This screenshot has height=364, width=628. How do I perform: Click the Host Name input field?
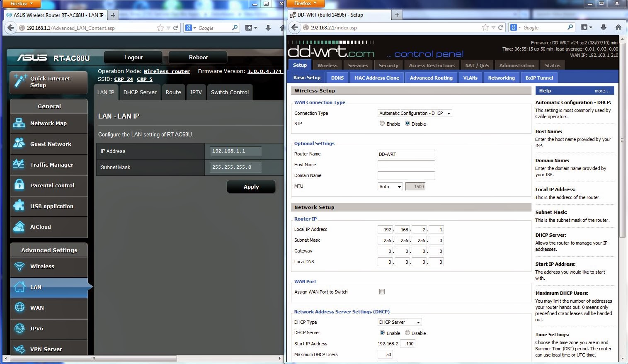click(406, 165)
